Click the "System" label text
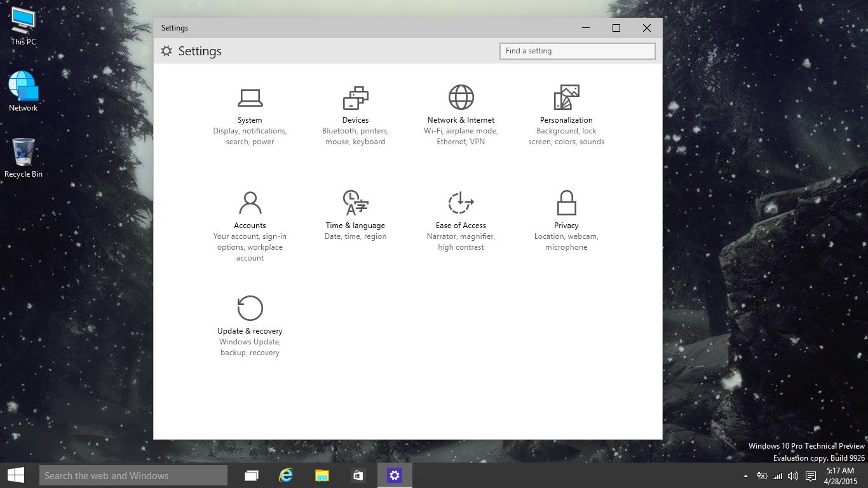This screenshot has height=488, width=868. (250, 120)
